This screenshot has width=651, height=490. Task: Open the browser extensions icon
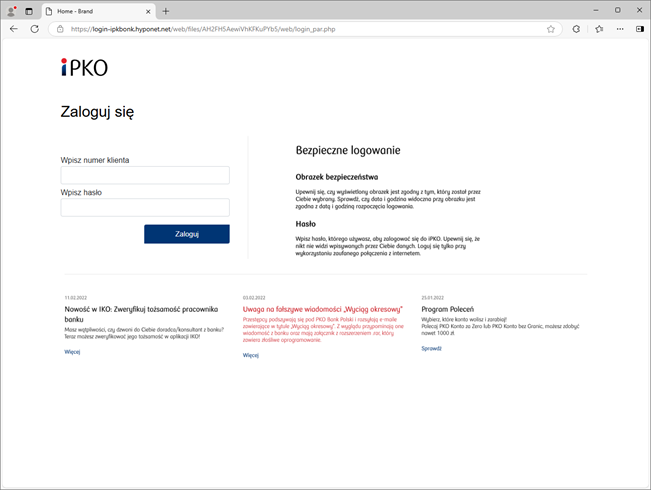tap(576, 29)
